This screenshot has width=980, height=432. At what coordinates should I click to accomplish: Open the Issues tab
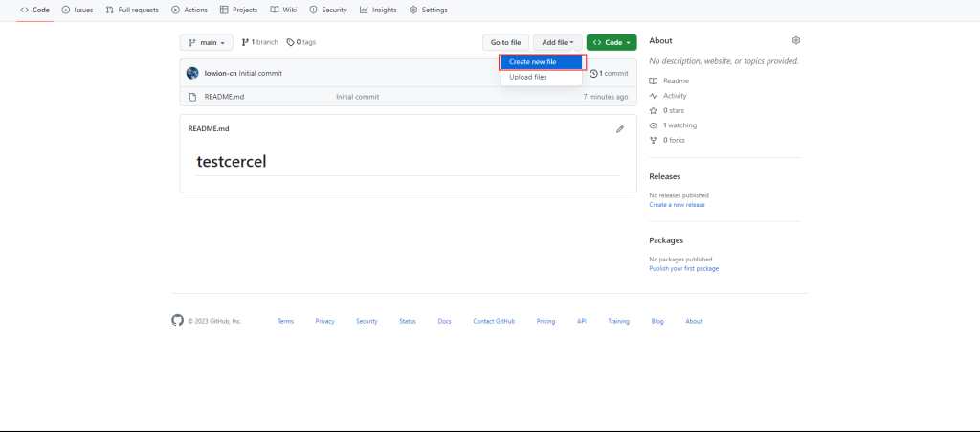coord(78,10)
